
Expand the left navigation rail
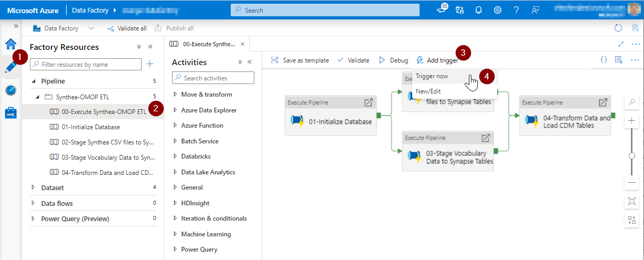coord(16,26)
